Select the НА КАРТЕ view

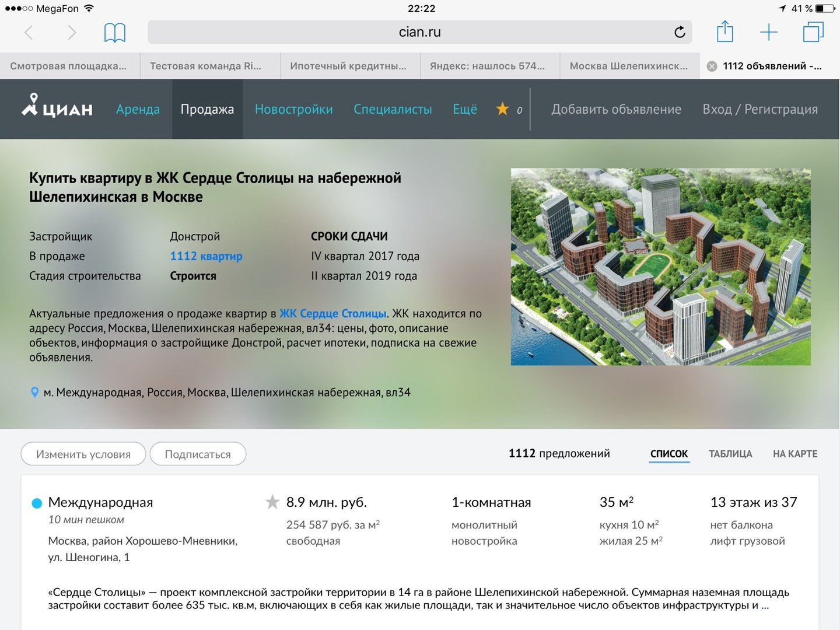(x=795, y=454)
